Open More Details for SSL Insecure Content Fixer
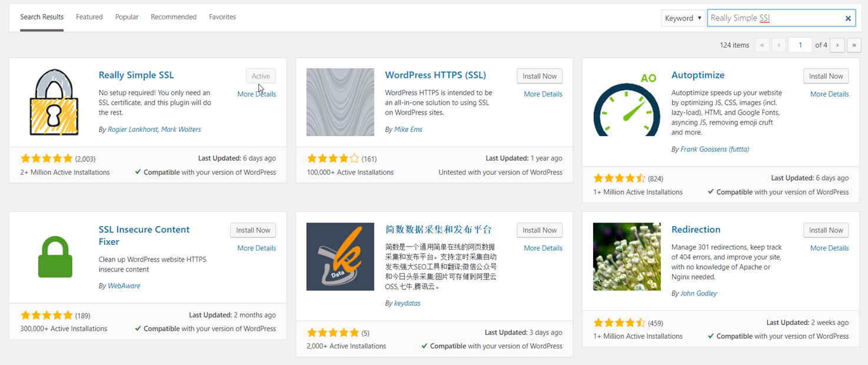 (257, 248)
